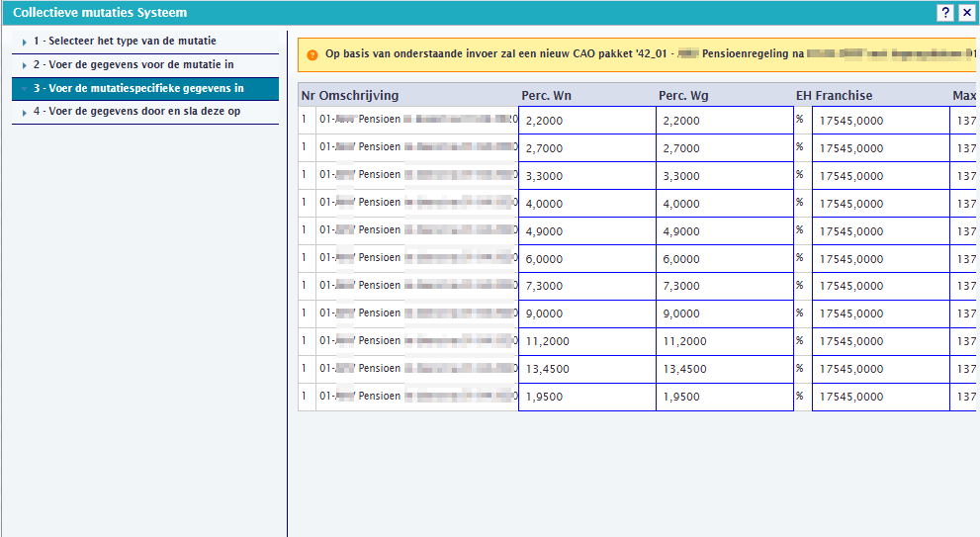Image resolution: width=980 pixels, height=537 pixels.
Task: Click the Pensioen description in the 1,9500 row
Action: [418, 396]
